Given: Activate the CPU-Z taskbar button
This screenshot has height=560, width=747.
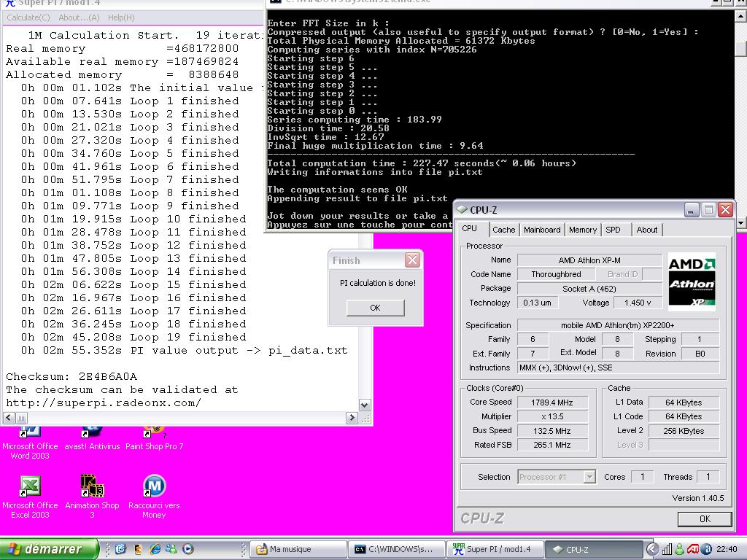Looking at the screenshot, I should (x=594, y=549).
